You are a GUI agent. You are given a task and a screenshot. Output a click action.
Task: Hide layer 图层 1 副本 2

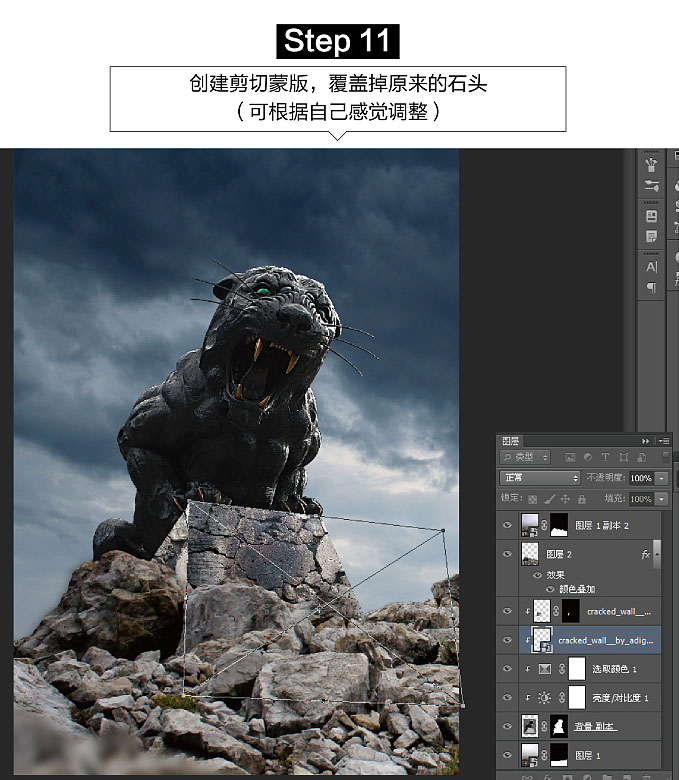point(507,525)
